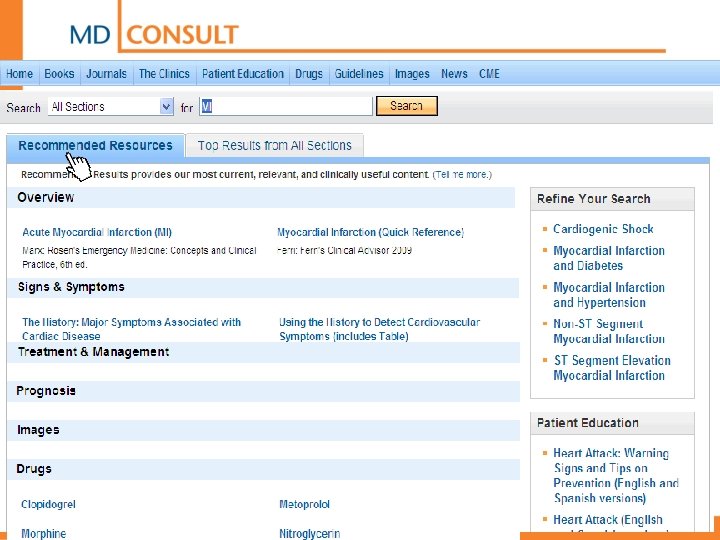Open the Drugs navigation item

tap(309, 74)
